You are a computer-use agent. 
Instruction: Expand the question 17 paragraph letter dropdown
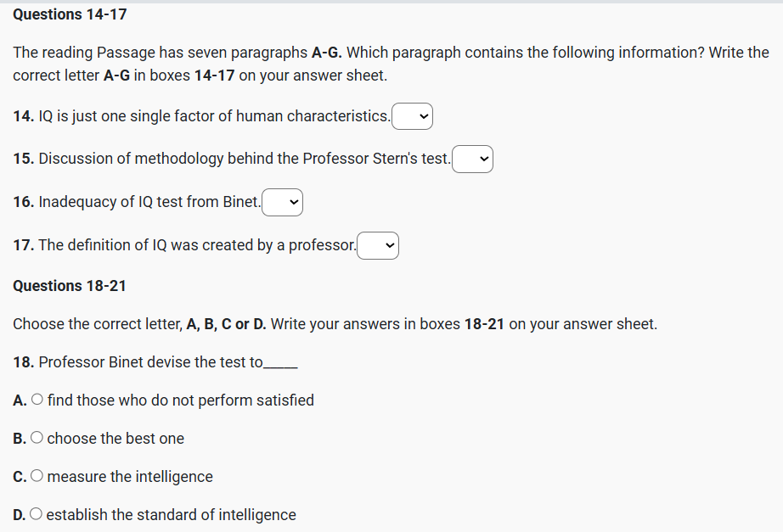378,245
